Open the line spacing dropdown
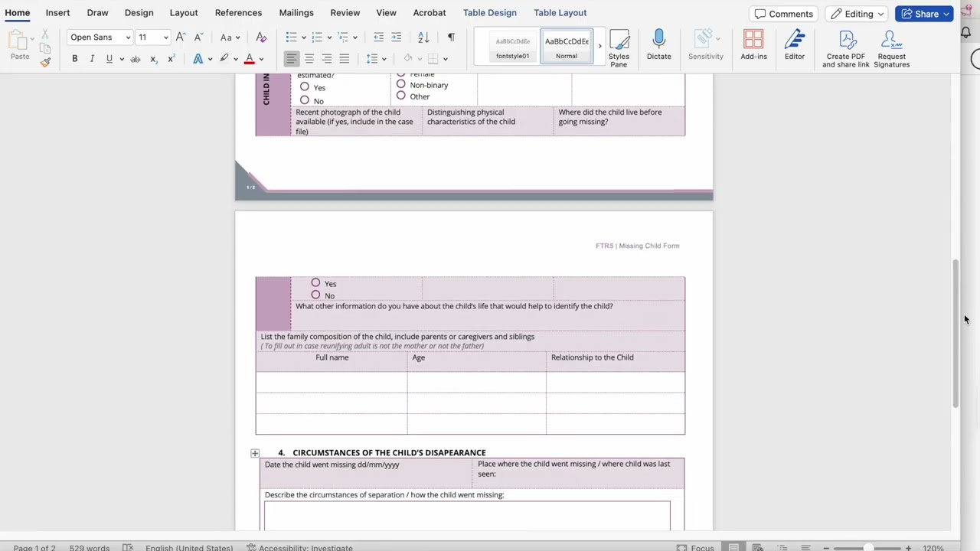Screen dimensions: 980x551 [375, 59]
